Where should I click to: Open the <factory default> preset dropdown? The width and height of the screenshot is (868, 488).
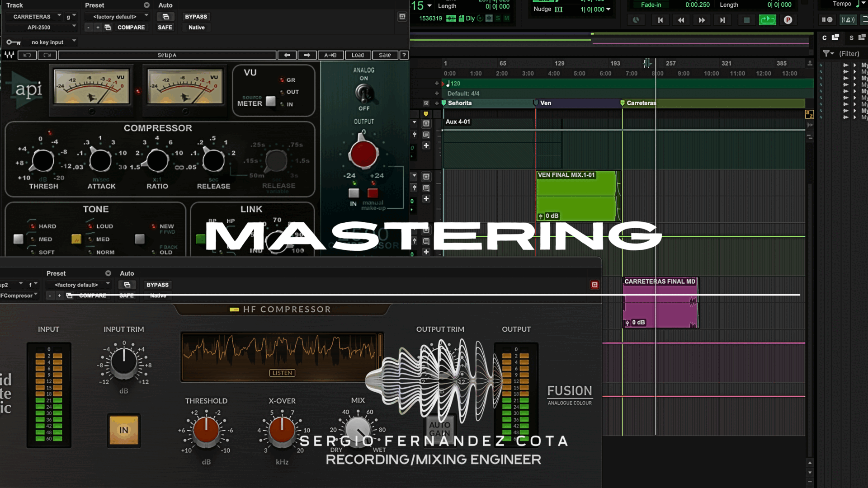[117, 16]
